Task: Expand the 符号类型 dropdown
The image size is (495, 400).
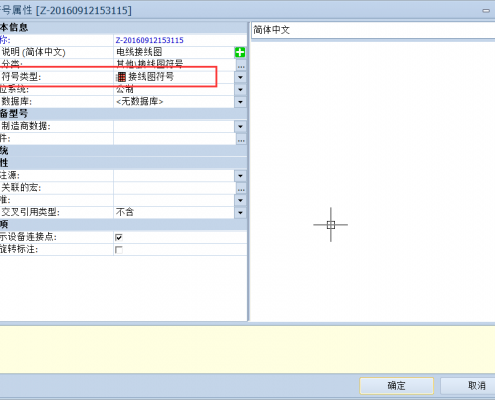Action: point(240,77)
